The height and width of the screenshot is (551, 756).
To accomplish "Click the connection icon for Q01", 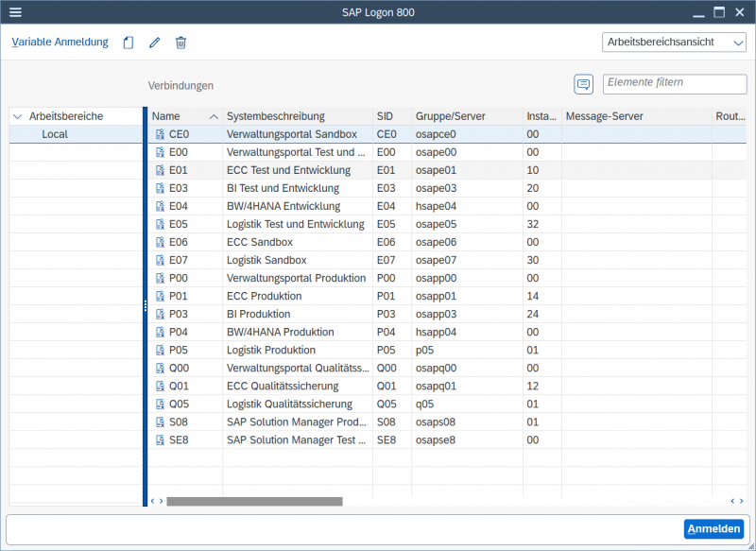I will coord(160,387).
